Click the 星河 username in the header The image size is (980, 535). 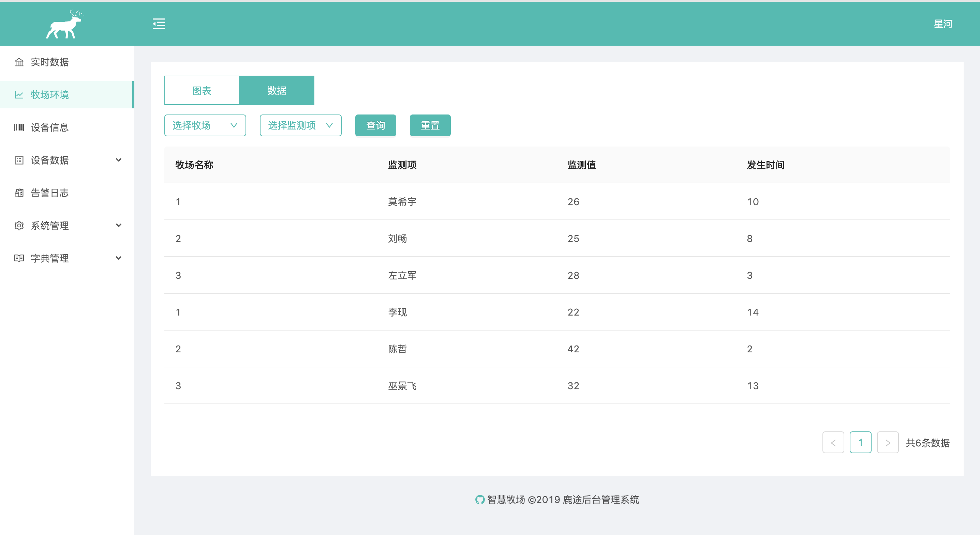pyautogui.click(x=943, y=24)
